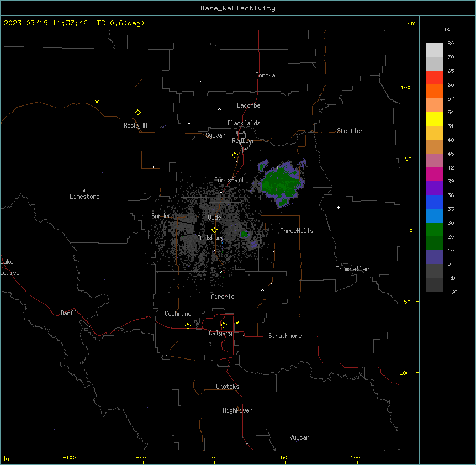
Task: Pick the bright yellow 54–51 dBZ swatch
Action: click(x=434, y=119)
